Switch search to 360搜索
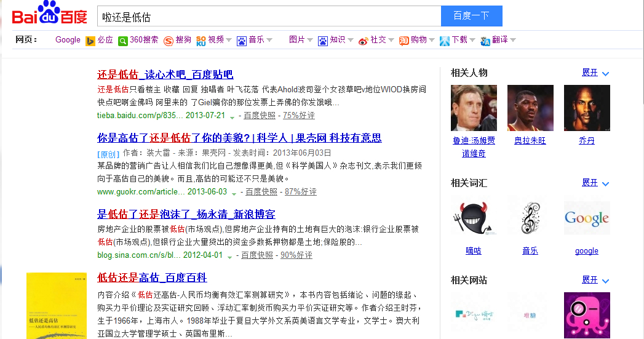Viewport: 644px width, 339px height. click(x=144, y=40)
